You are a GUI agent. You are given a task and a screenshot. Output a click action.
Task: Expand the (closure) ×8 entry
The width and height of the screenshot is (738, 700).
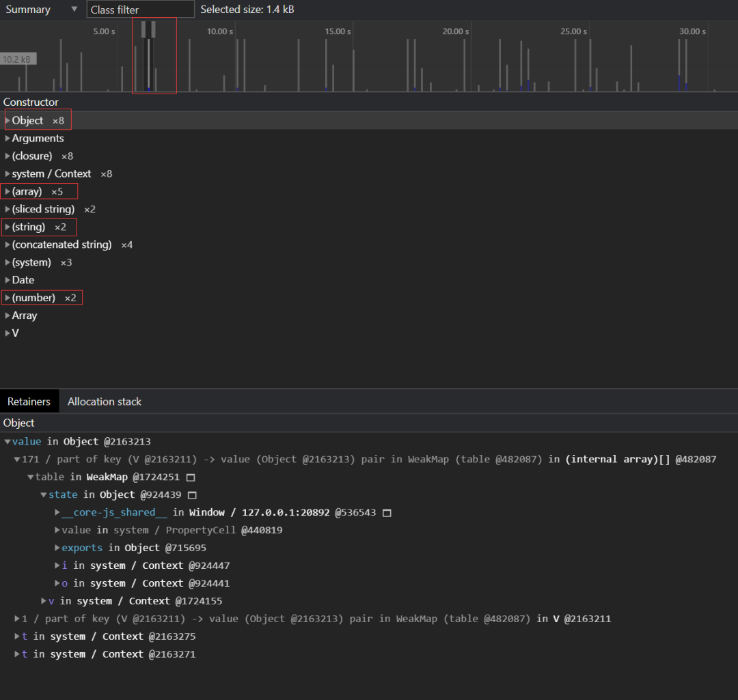click(x=8, y=156)
